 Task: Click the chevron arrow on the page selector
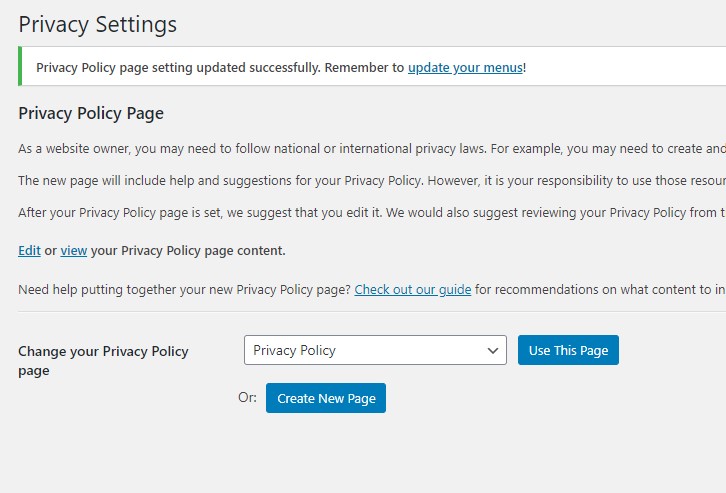click(x=493, y=350)
